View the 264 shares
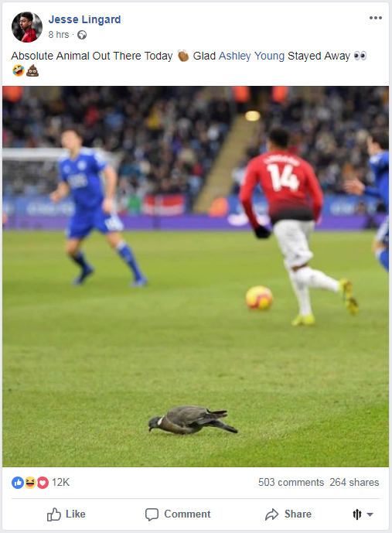 point(354,483)
